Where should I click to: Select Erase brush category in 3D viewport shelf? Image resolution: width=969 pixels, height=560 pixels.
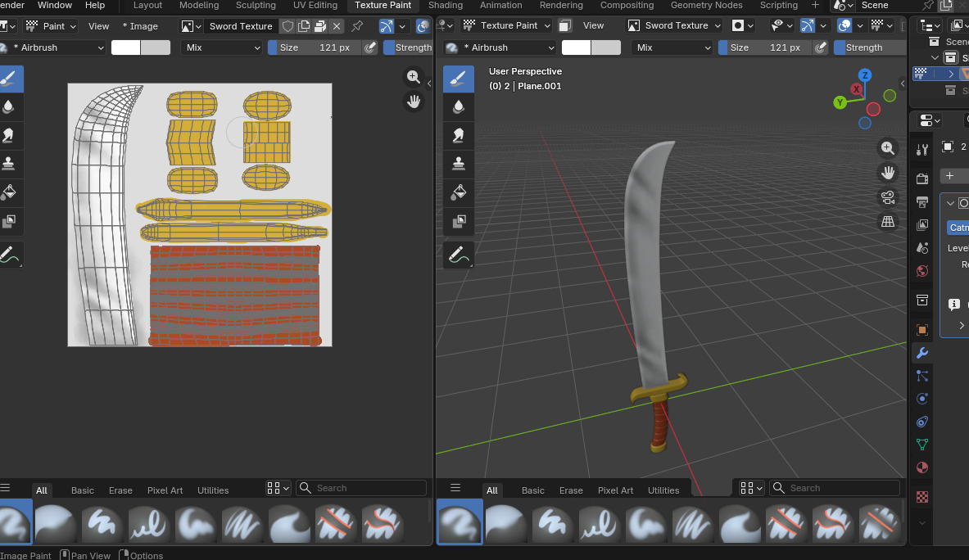coord(571,490)
